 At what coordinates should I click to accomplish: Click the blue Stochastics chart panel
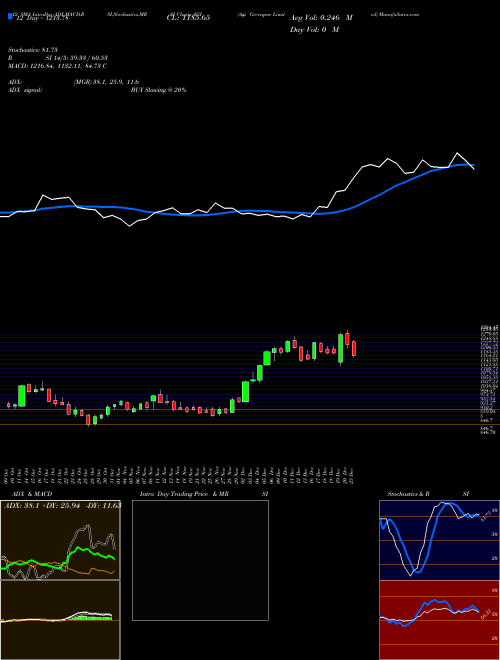439,540
